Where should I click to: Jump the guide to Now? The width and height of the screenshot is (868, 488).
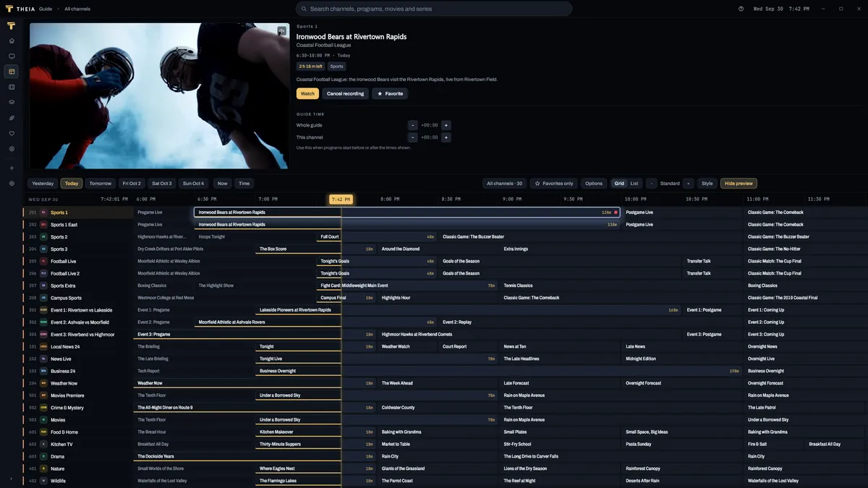(x=222, y=184)
